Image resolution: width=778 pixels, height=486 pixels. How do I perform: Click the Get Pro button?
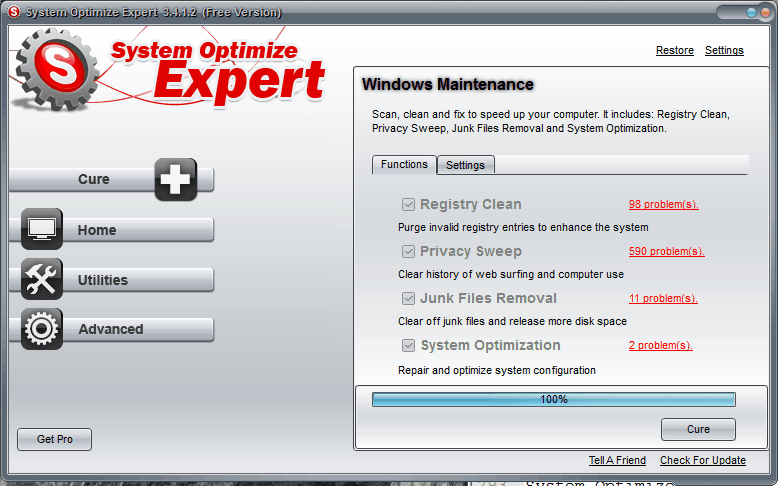(x=55, y=439)
